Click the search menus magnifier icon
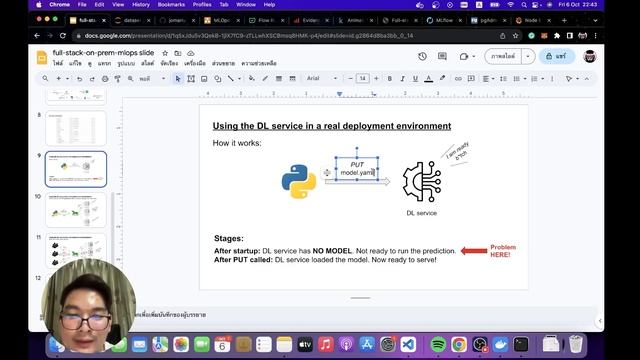 click(x=45, y=78)
